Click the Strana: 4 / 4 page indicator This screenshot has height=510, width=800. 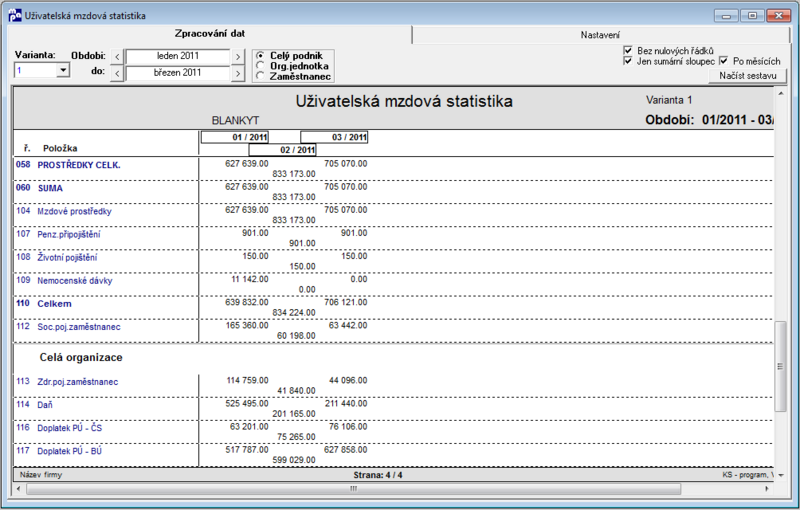(x=378, y=475)
